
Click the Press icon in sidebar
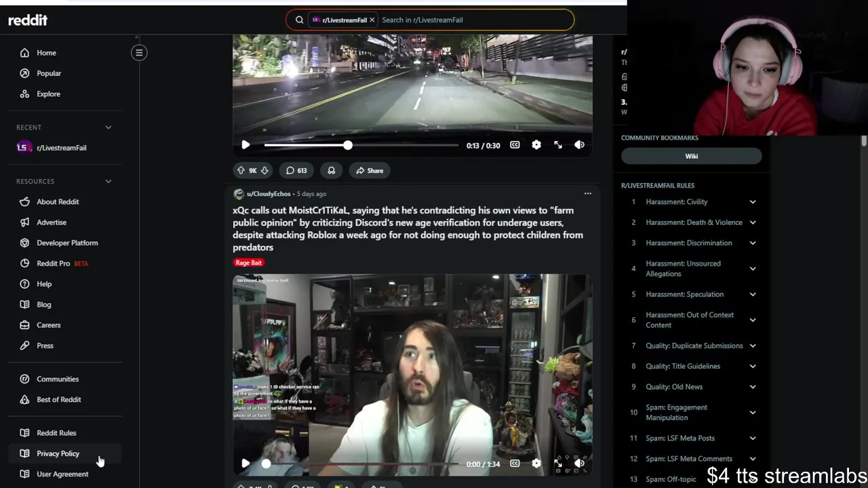click(24, 346)
